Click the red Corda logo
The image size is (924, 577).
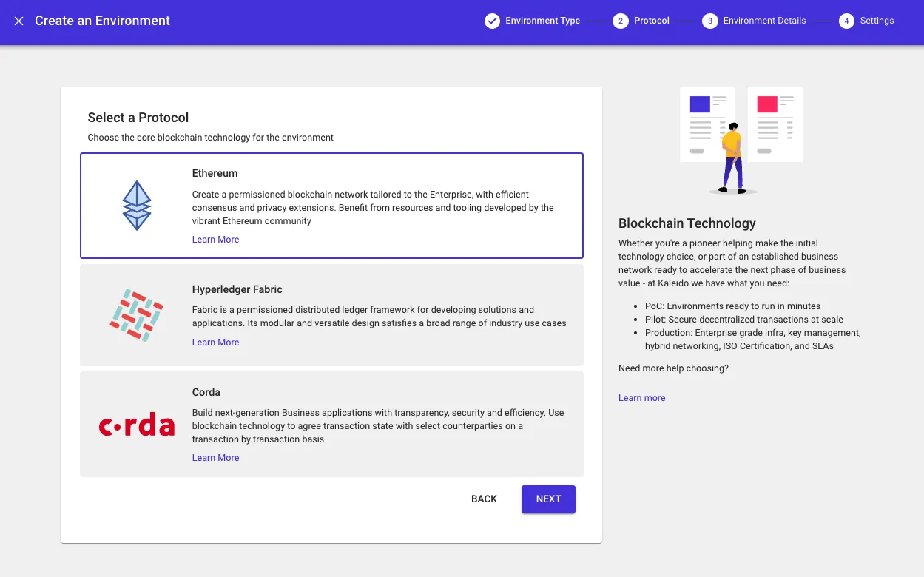136,423
